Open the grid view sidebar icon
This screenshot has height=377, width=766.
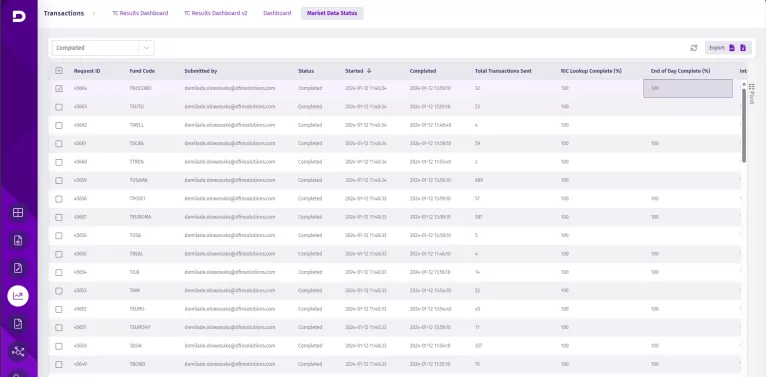pos(18,212)
